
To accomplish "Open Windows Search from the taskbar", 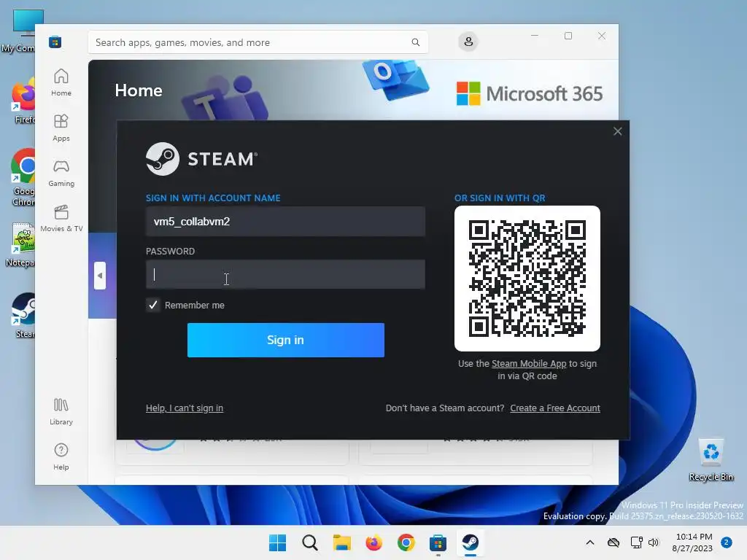I will point(309,542).
